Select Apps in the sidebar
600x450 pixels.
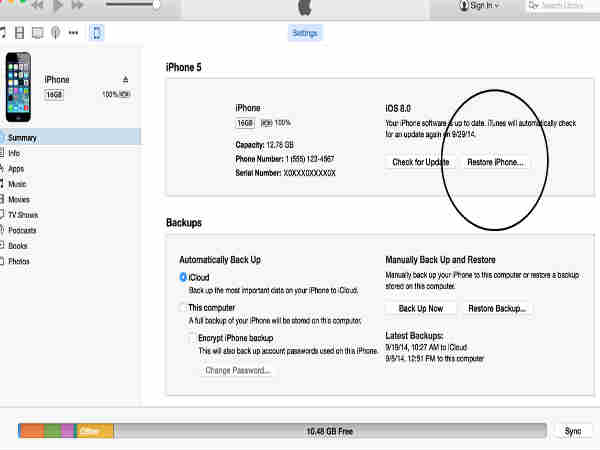tap(16, 169)
